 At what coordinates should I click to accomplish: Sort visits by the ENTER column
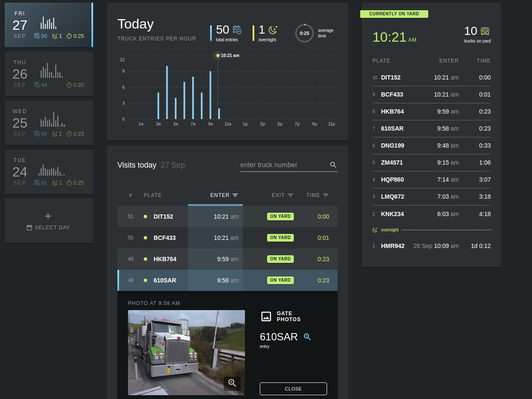pyautogui.click(x=224, y=195)
